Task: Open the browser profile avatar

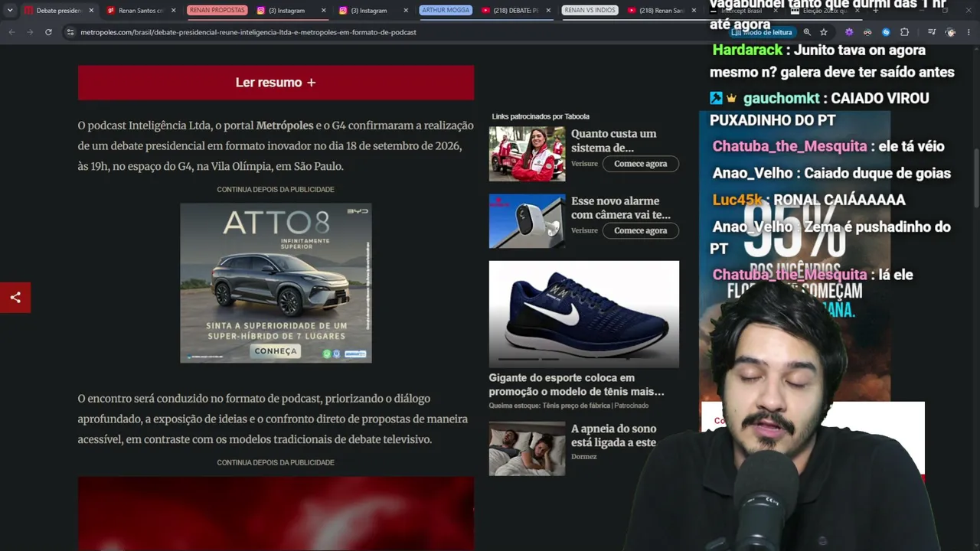Action: (x=950, y=32)
